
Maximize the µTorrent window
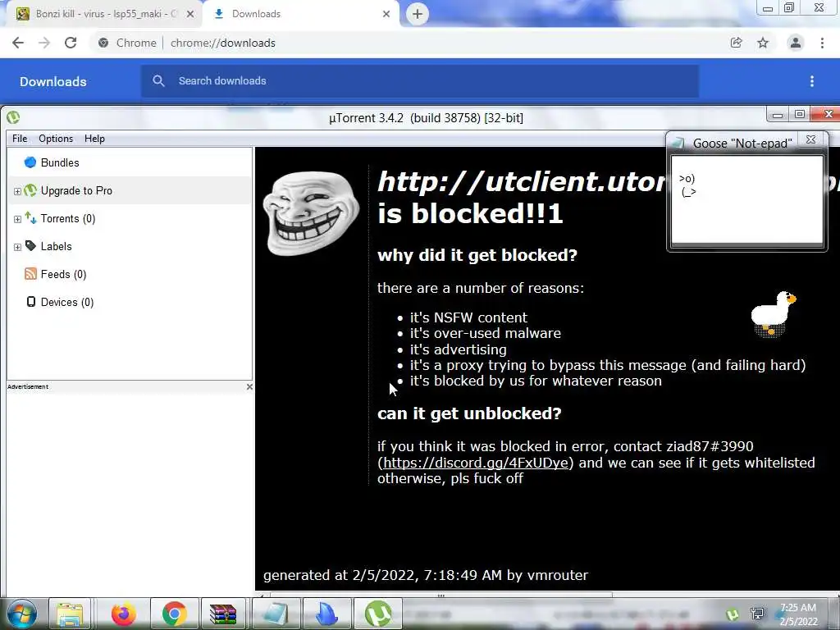click(x=799, y=115)
